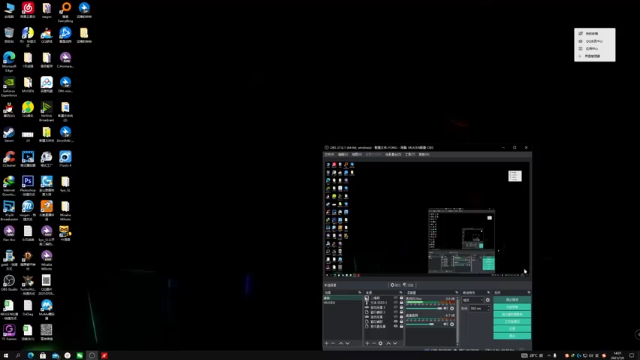Select the Microsoft Edge desktop shortcut
This screenshot has width=640, height=360.
(x=9, y=62)
